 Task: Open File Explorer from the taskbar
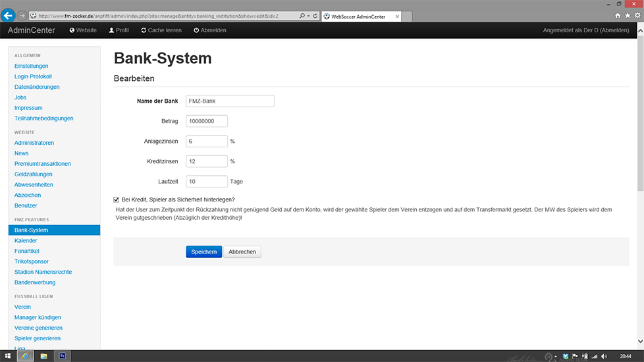(x=44, y=356)
